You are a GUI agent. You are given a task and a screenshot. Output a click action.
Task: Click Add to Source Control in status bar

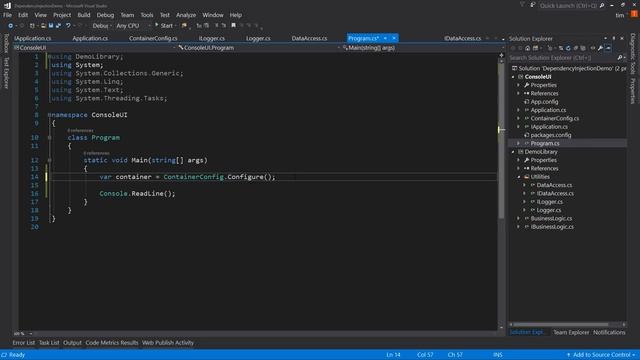pyautogui.click(x=601, y=355)
